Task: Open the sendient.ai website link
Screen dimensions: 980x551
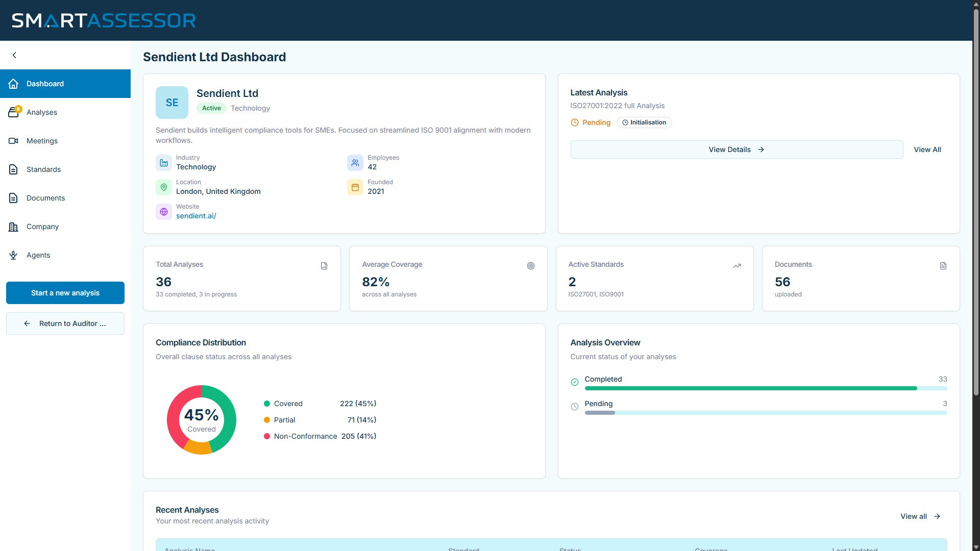Action: 196,216
